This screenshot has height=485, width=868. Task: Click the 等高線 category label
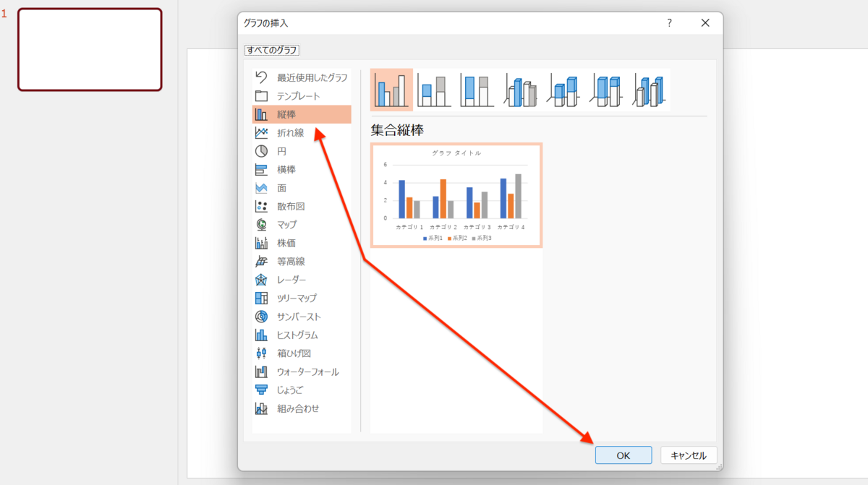pyautogui.click(x=291, y=262)
